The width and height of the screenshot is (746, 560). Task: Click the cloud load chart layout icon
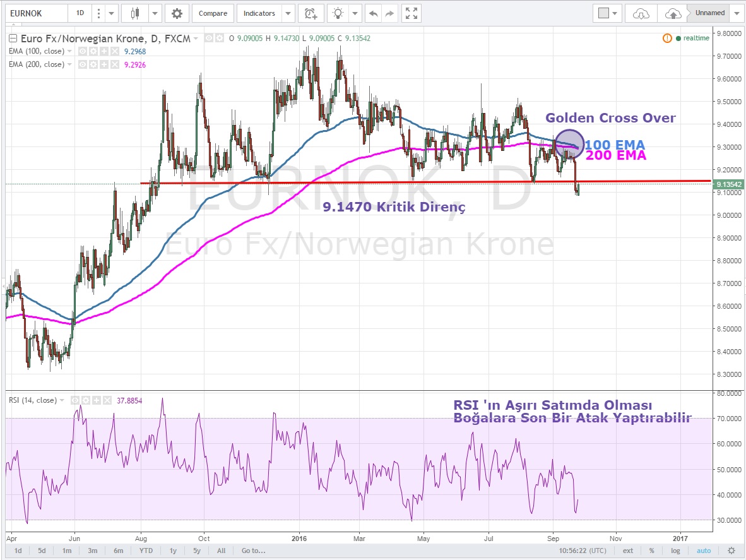tap(641, 13)
